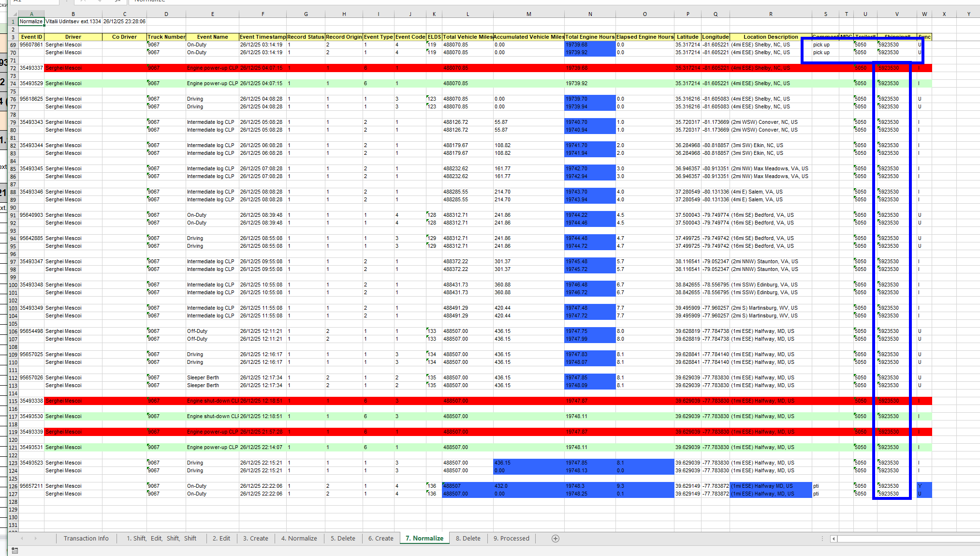Click the previous sheet navigation arrow
Screen dimensions: 980x556
(22, 539)
